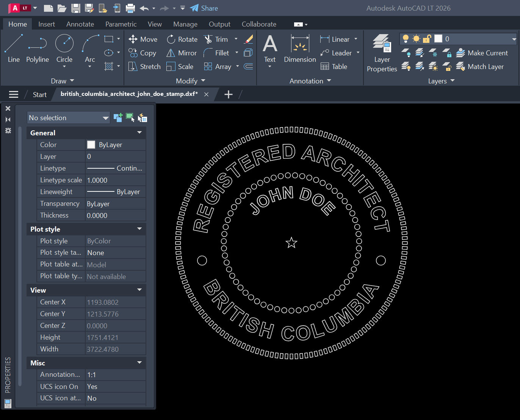
Task: Expand the Draw panel dropdown
Action: tap(63, 81)
